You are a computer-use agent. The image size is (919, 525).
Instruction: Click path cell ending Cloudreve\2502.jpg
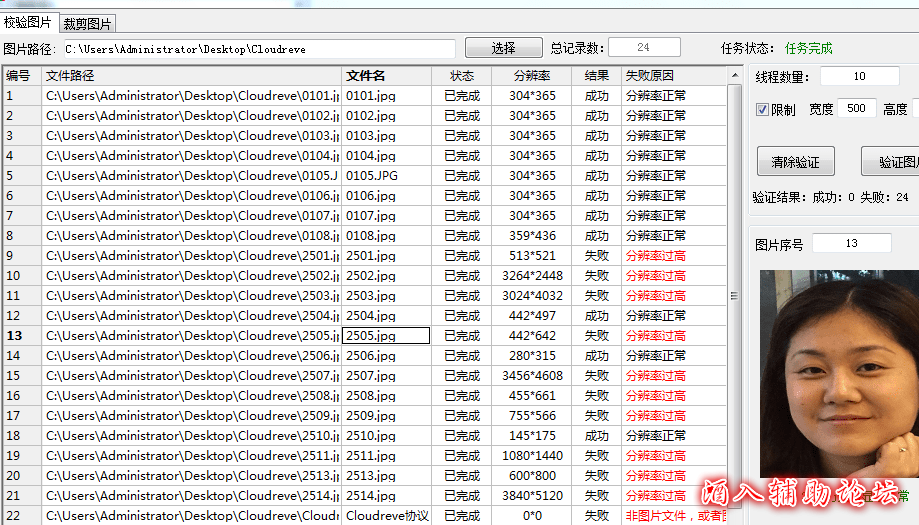[x=191, y=275]
